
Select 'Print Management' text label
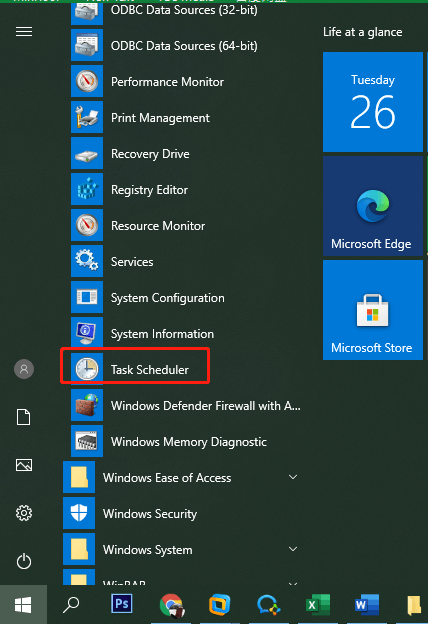tap(160, 118)
